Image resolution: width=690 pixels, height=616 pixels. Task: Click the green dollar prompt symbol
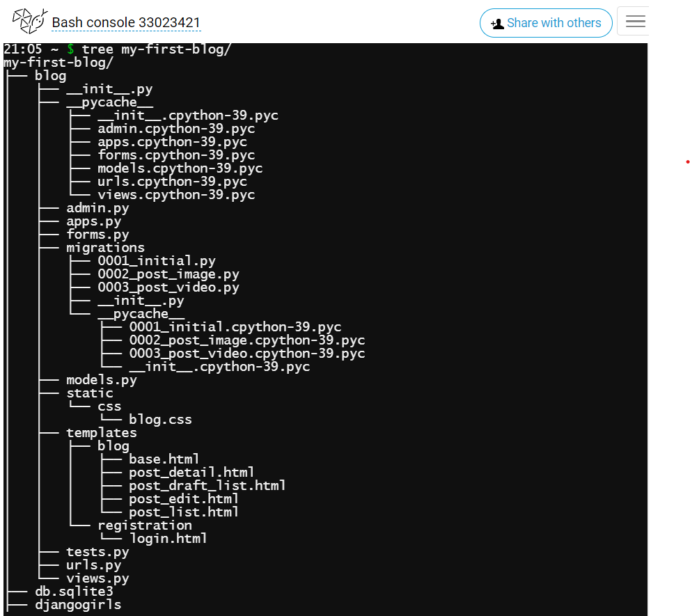click(x=70, y=49)
